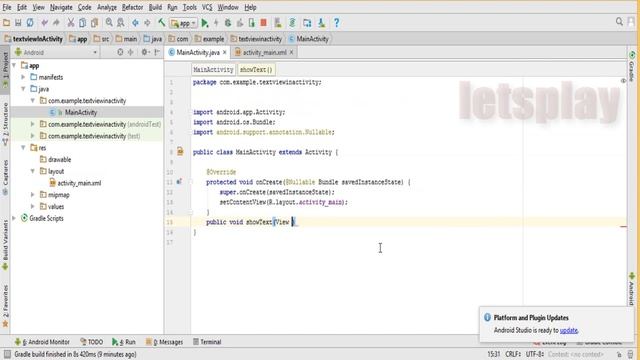Close the MainActivity.java tab
The height and width of the screenshot is (360, 640).
[224, 52]
